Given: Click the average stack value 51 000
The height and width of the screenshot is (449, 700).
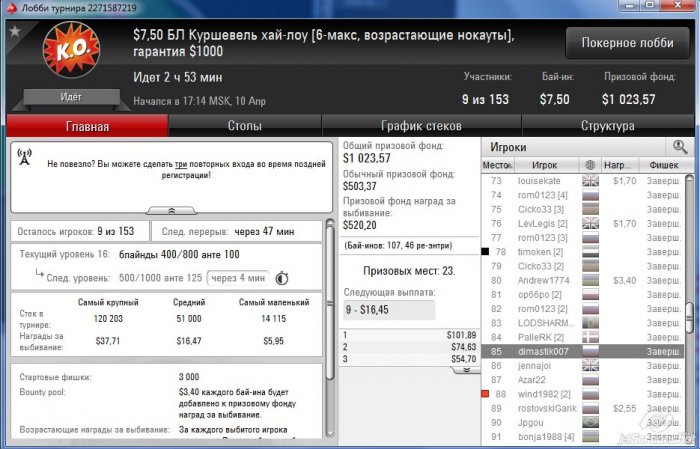Looking at the screenshot, I should pos(189,319).
